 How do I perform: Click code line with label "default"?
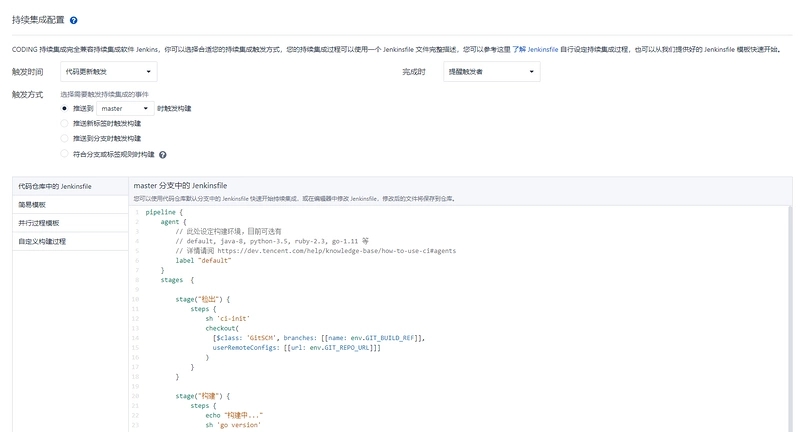(203, 261)
